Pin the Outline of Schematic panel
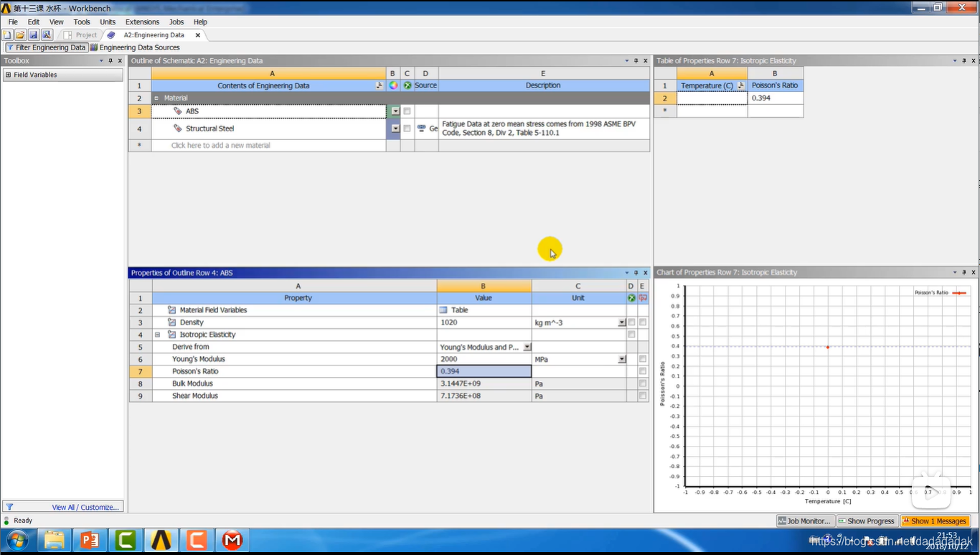Screen dimensions: 980x555 (x=636, y=61)
